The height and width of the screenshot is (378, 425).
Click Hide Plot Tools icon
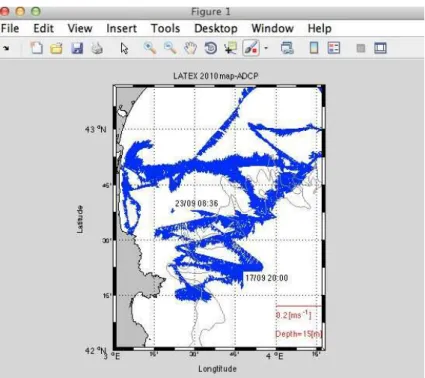[361, 49]
